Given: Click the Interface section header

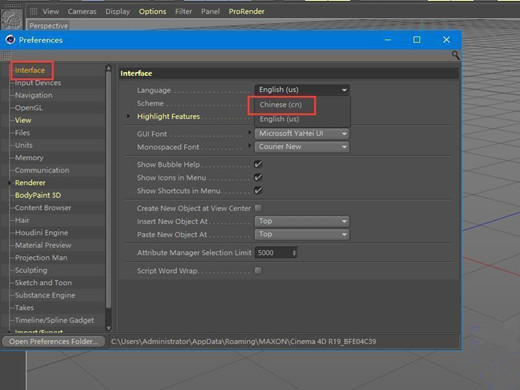Looking at the screenshot, I should 289,73.
